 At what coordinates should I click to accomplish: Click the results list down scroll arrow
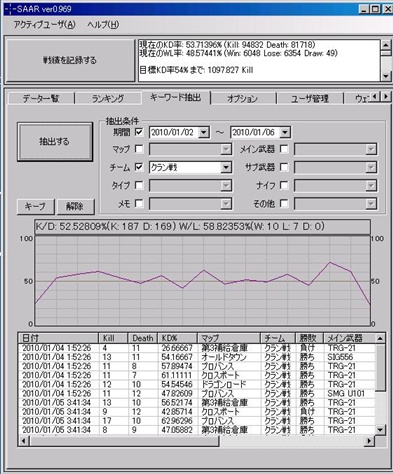tap(380, 430)
